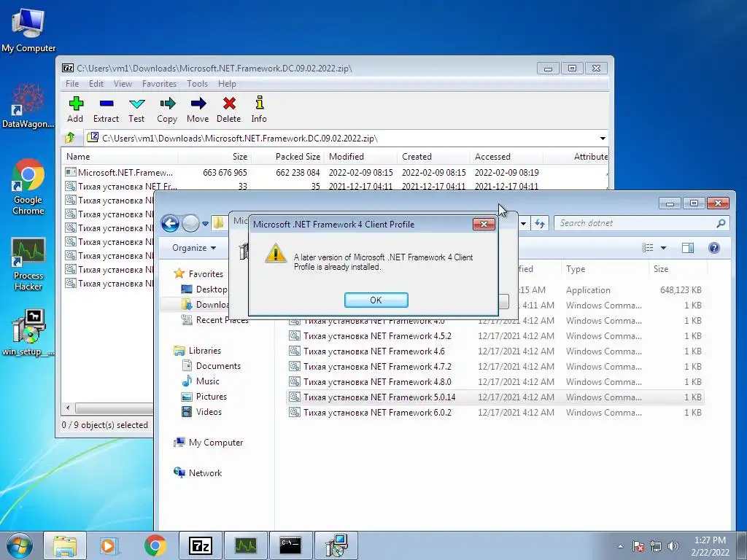Select Network in Explorer sidebar
The width and height of the screenshot is (747, 560).
[198, 472]
